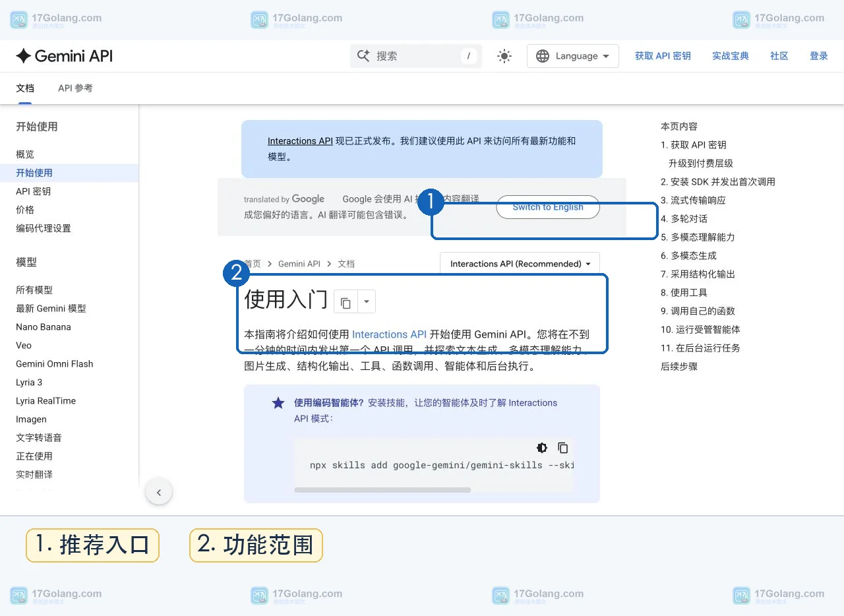
Task: Open 所有模型 sidebar item
Action: (34, 290)
